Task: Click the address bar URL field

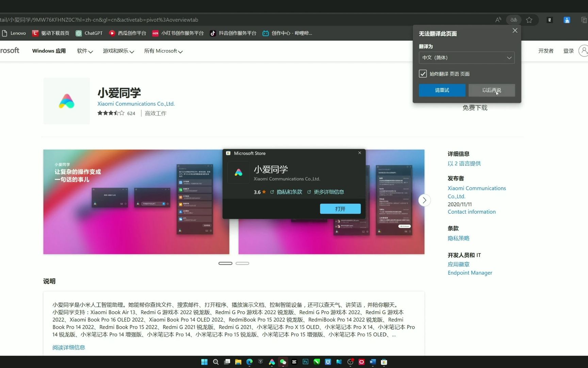Action: tap(245, 20)
